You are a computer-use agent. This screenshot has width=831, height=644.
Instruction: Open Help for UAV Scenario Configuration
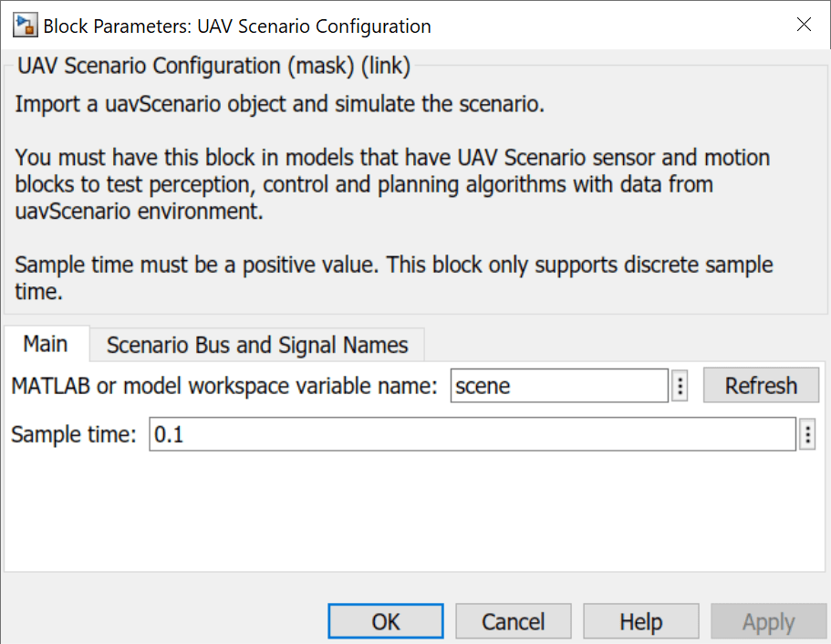click(x=640, y=621)
